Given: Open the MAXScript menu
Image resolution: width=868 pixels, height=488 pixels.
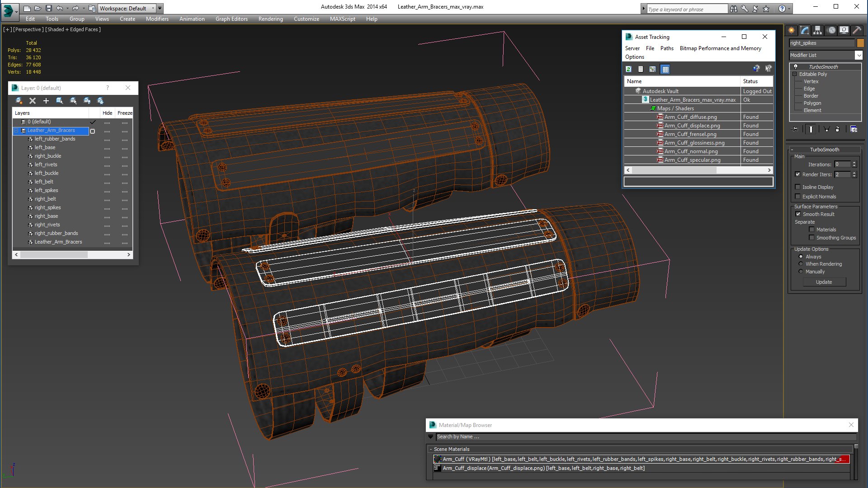Looking at the screenshot, I should [x=342, y=19].
